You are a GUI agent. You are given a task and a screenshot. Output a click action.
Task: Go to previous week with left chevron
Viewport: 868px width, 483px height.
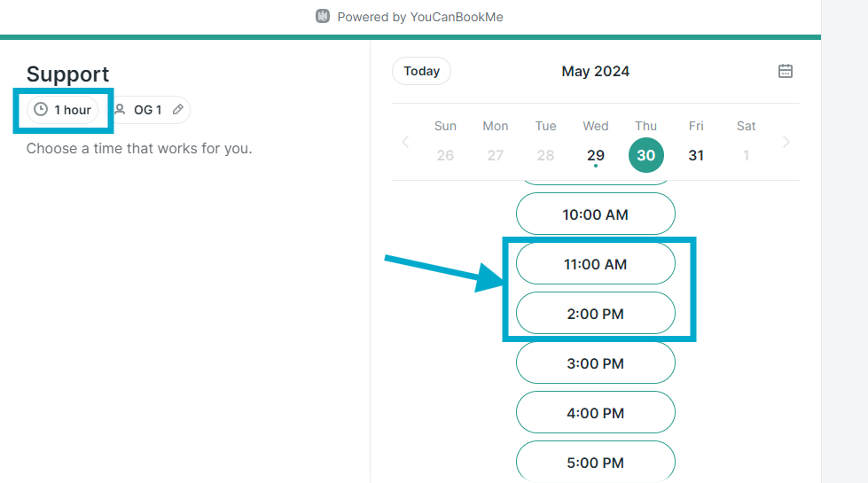[x=405, y=142]
